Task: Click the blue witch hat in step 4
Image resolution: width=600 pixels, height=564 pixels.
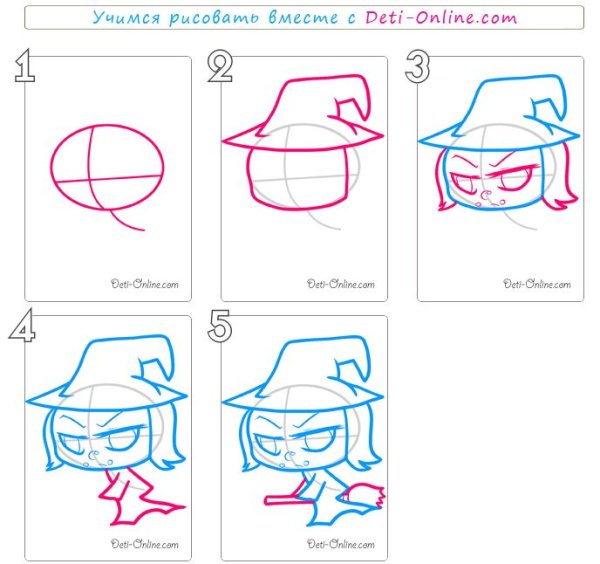Action: coord(106,373)
